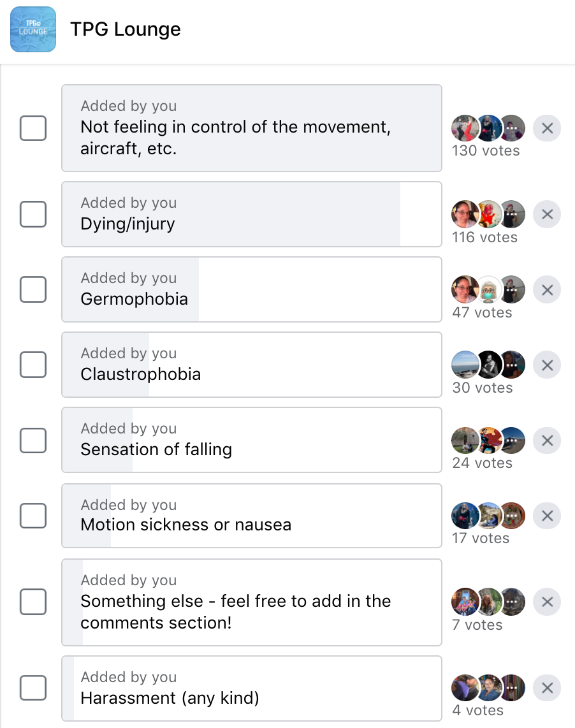Remove Motion sickness or nausea option
The height and width of the screenshot is (728, 575).
click(546, 516)
